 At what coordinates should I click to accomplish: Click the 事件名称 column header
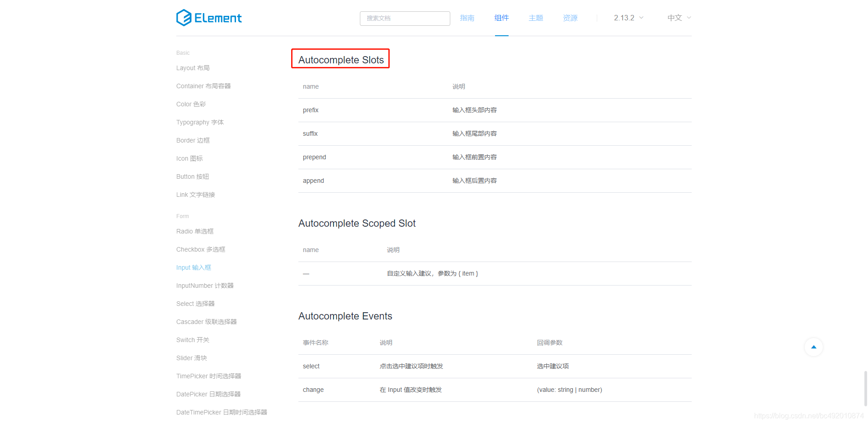316,343
